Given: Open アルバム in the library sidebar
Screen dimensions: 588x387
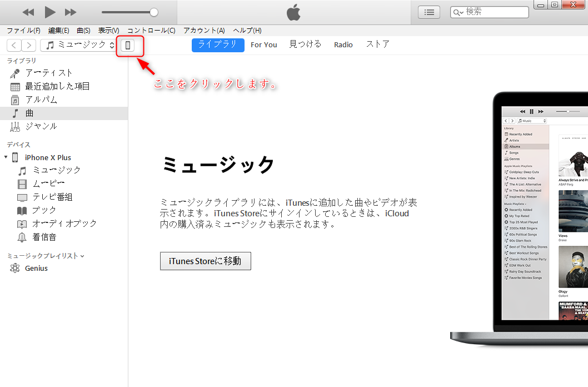Looking at the screenshot, I should tap(41, 100).
